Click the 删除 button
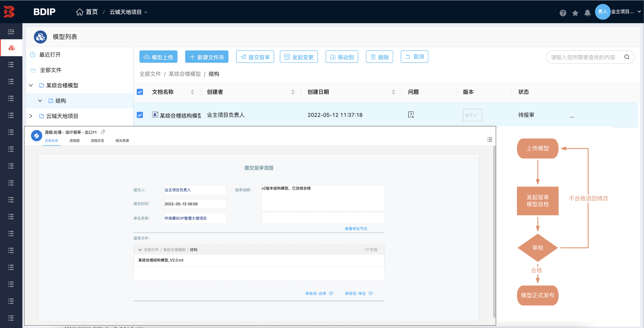This screenshot has height=328, width=644. point(379,57)
